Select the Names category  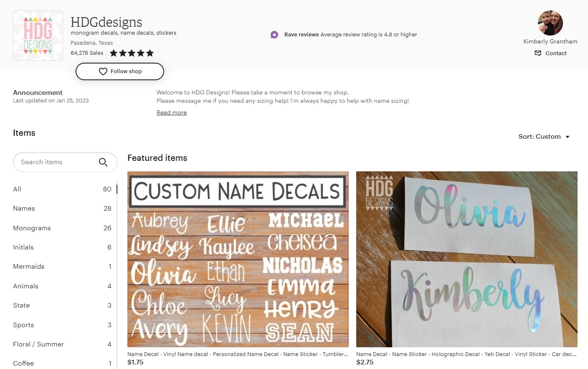coord(62,208)
